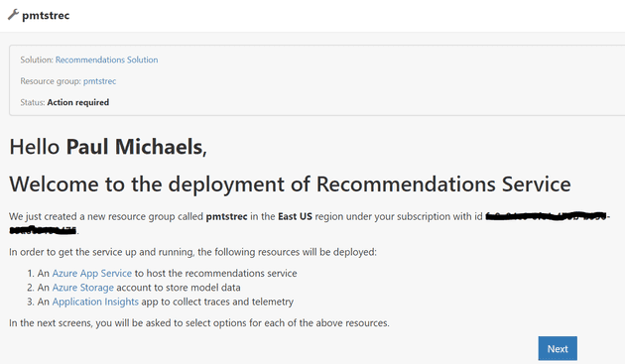This screenshot has height=364, width=625.
Task: Open the Recommendations Solution link
Action: pos(106,60)
